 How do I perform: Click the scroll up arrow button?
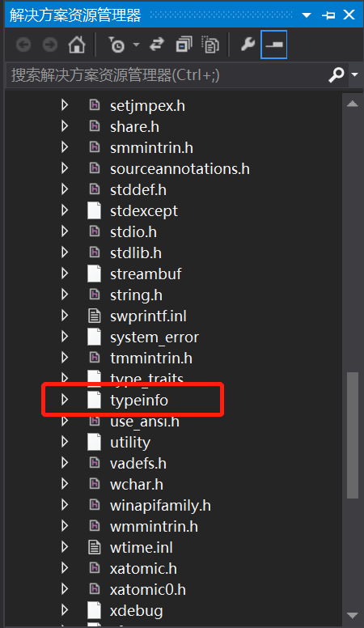pos(353,104)
